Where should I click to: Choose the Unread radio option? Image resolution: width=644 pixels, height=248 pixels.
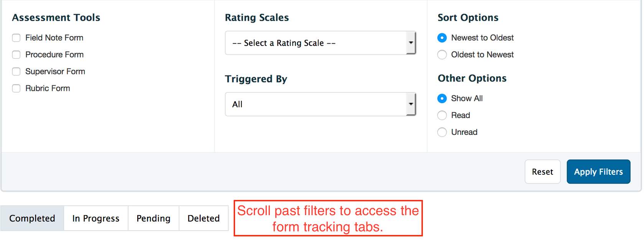pyautogui.click(x=442, y=132)
